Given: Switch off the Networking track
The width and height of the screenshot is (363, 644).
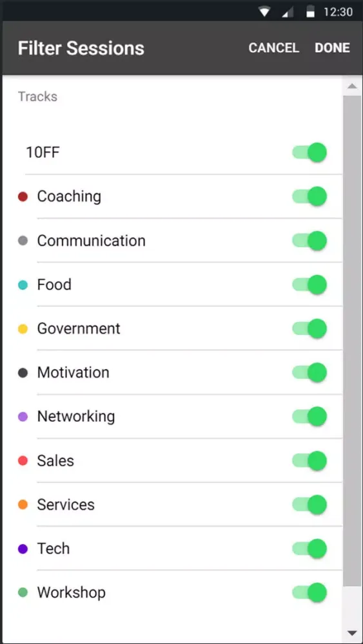Looking at the screenshot, I should (x=309, y=417).
